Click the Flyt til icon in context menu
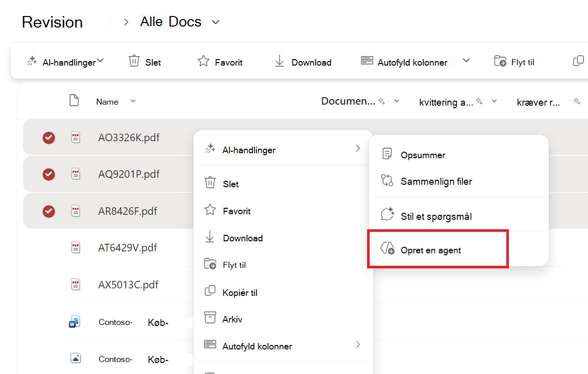The width and height of the screenshot is (588, 374). click(x=210, y=264)
